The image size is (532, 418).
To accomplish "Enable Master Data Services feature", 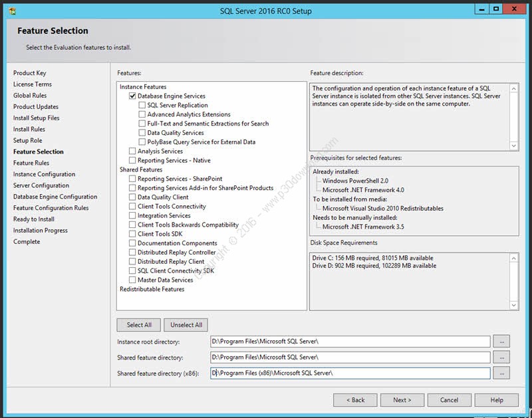I will click(132, 280).
